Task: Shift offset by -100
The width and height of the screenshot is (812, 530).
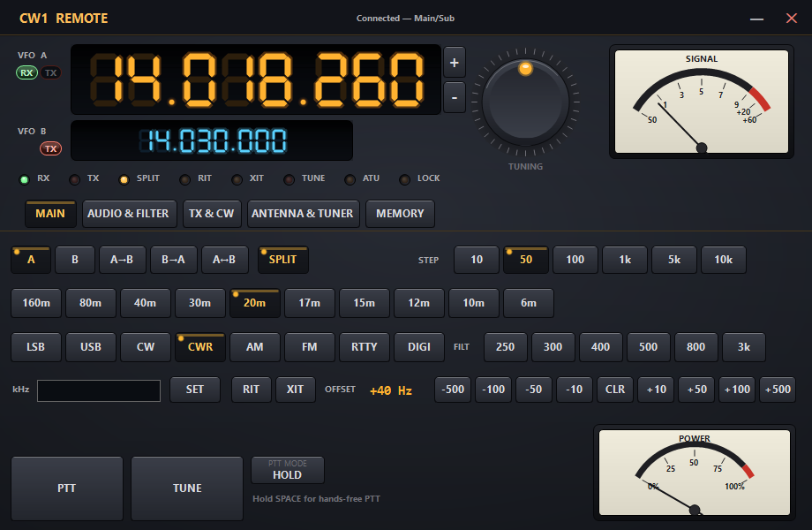Action: point(493,390)
